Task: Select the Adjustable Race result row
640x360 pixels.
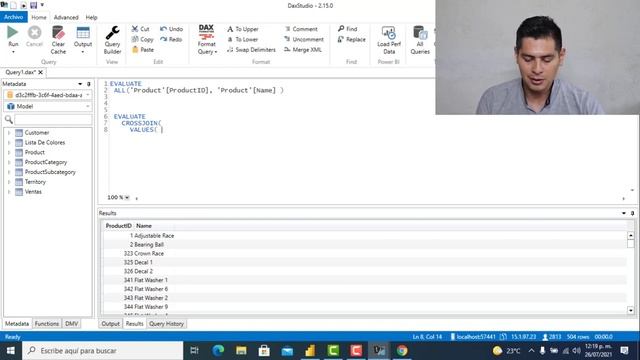Action: (365, 236)
